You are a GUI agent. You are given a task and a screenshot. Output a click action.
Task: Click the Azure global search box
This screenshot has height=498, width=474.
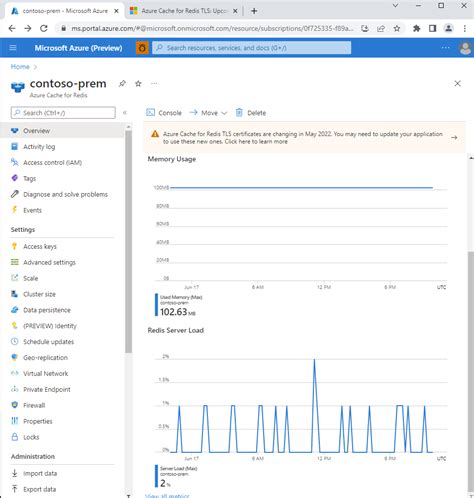(252, 48)
